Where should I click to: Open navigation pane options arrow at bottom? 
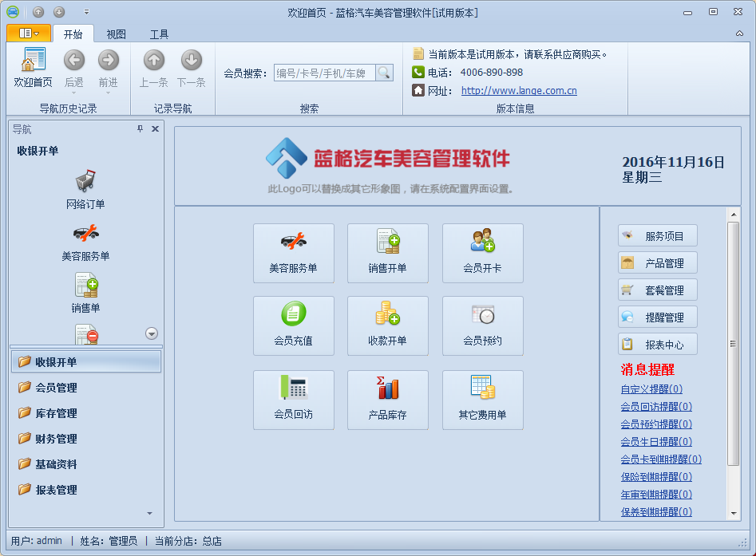coord(149,514)
